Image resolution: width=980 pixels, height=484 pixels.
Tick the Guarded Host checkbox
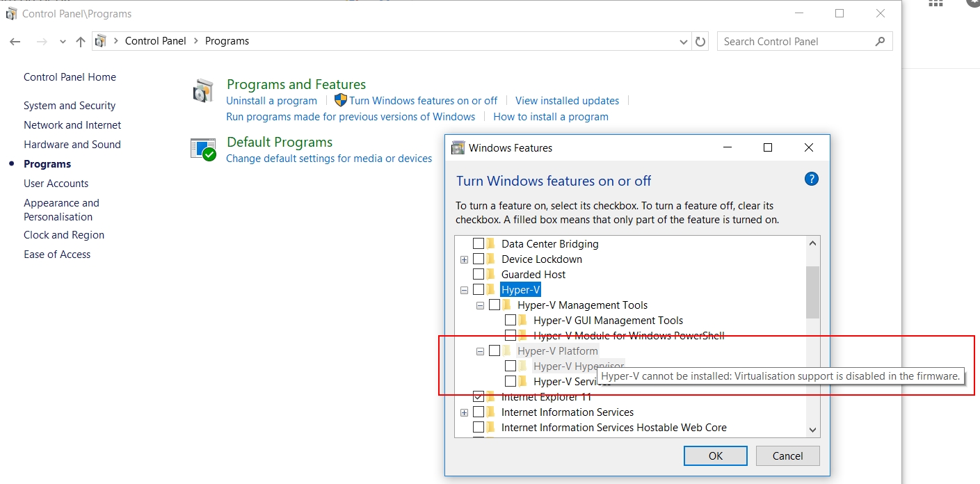(x=479, y=274)
